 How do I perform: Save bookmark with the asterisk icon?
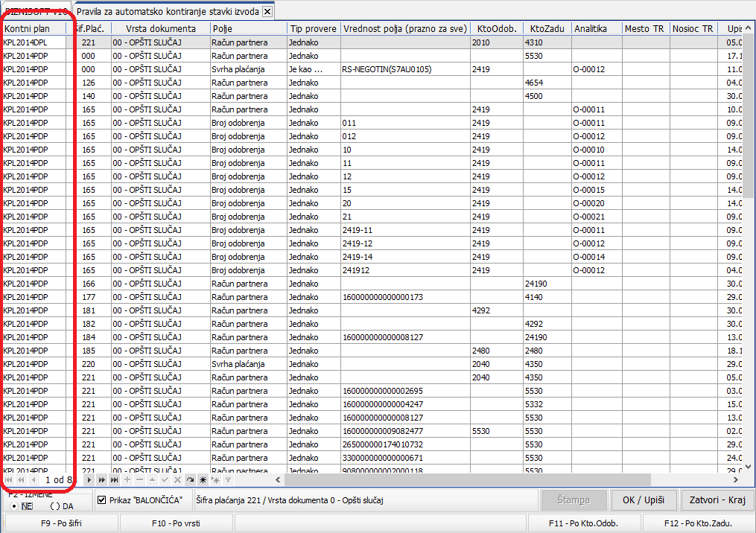pos(203,480)
